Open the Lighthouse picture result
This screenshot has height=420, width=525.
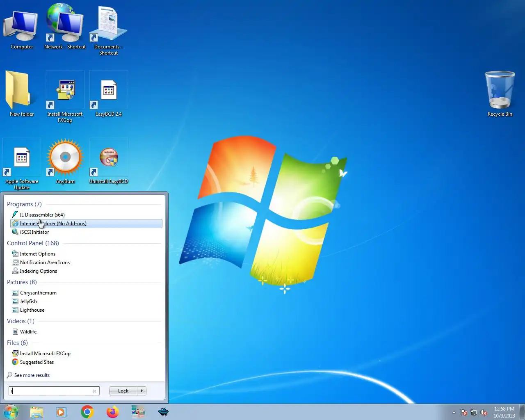pos(86,310)
